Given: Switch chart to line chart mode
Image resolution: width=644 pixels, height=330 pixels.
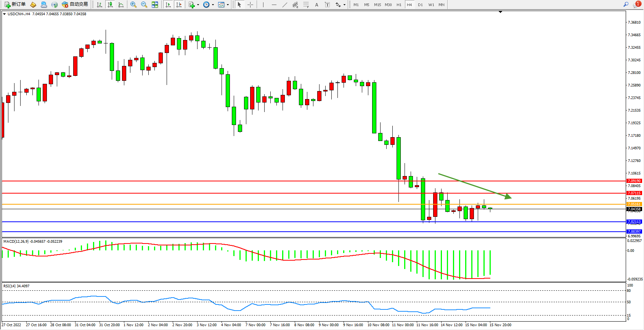Looking at the screenshot, I should pyautogui.click(x=121, y=5).
